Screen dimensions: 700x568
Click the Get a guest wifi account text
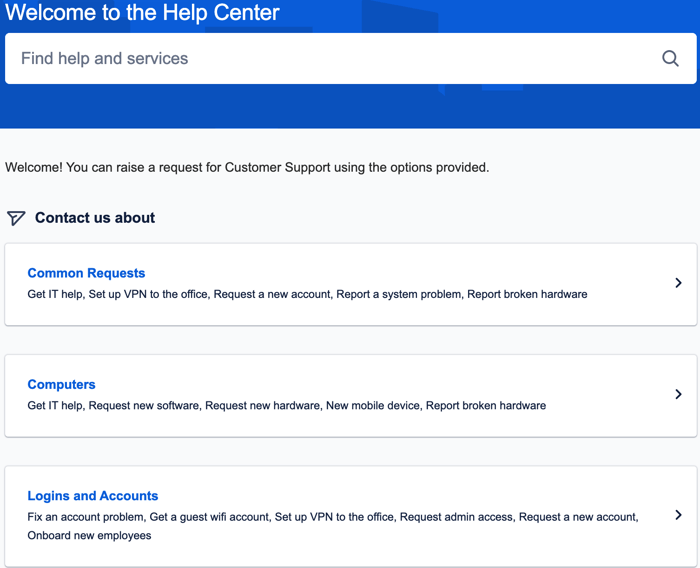tap(209, 517)
